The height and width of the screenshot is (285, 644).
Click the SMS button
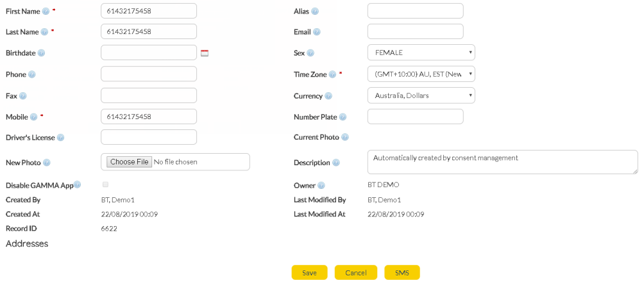point(402,273)
